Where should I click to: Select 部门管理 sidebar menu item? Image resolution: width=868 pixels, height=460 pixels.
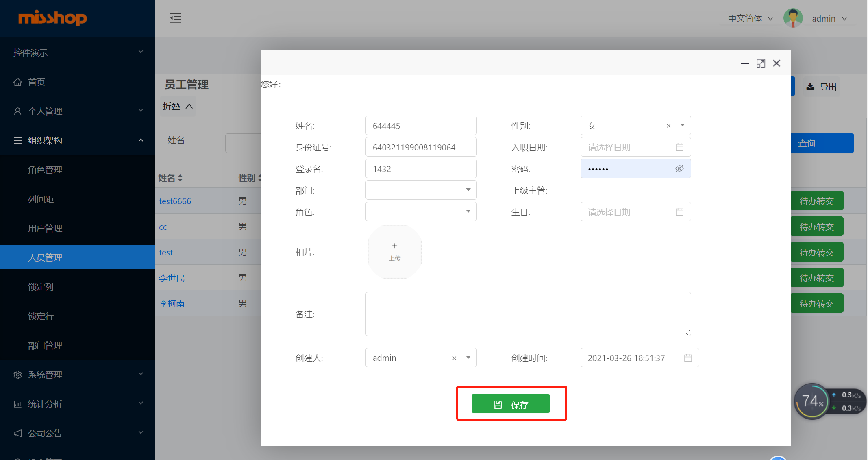(x=45, y=346)
